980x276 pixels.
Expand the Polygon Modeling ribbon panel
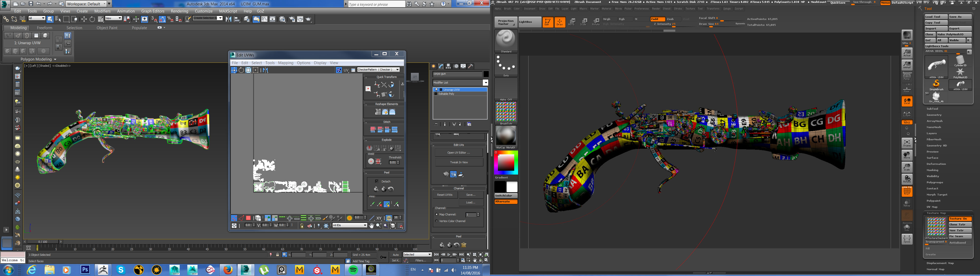tap(38, 60)
